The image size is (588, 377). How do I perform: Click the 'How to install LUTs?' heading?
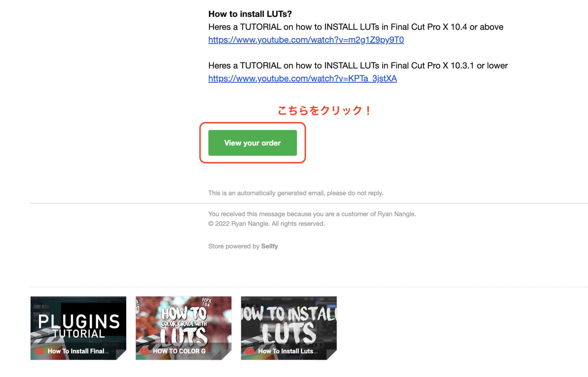click(250, 14)
